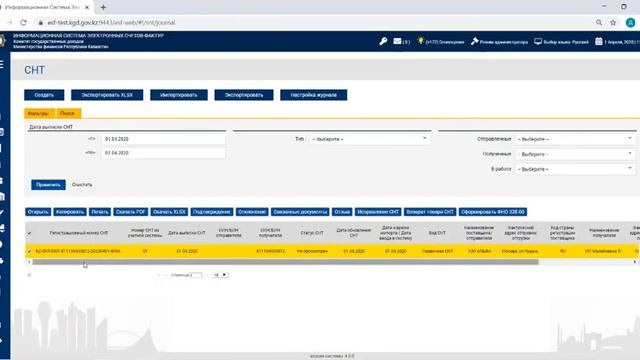Image resolution: width=640 pixels, height=360 pixels.
Task: Click the left arrow of the table scrollbar
Action: click(29, 262)
